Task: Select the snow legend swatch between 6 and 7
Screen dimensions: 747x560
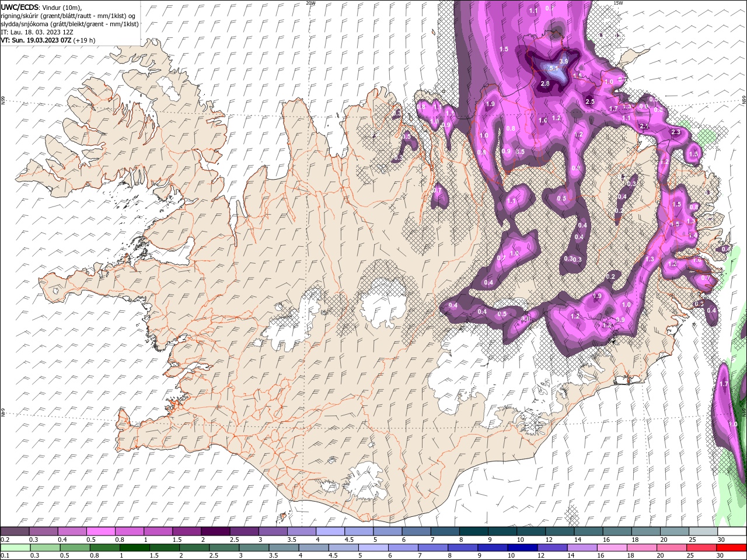Action: (x=416, y=531)
